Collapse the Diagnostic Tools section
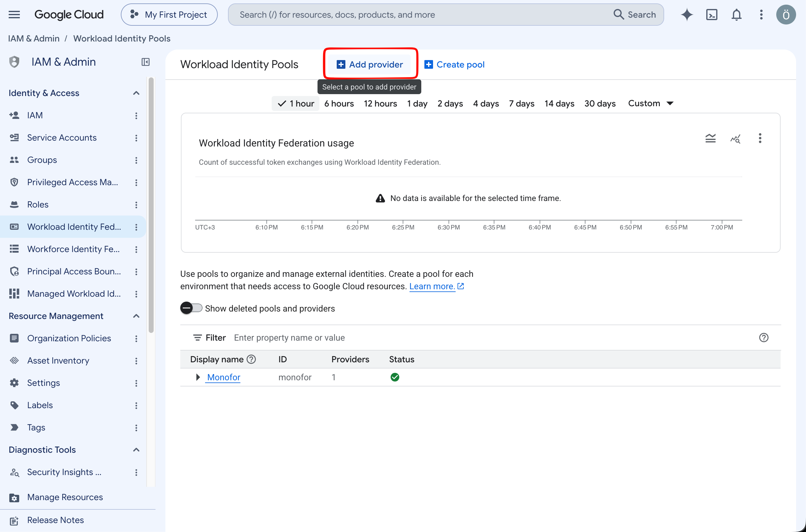The height and width of the screenshot is (532, 806). [x=136, y=450]
